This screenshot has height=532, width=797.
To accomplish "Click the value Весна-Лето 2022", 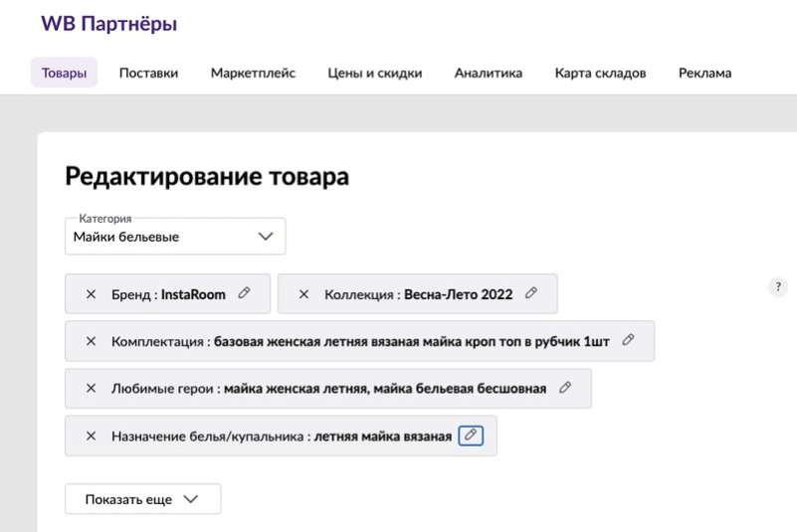I will click(x=459, y=294).
